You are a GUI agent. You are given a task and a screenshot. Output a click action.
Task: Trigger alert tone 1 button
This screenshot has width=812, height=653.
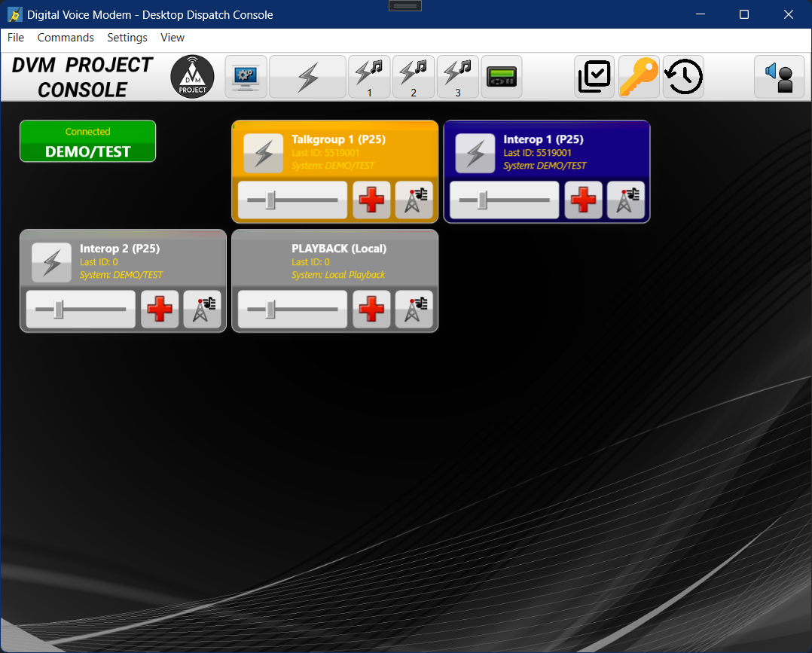pyautogui.click(x=369, y=77)
